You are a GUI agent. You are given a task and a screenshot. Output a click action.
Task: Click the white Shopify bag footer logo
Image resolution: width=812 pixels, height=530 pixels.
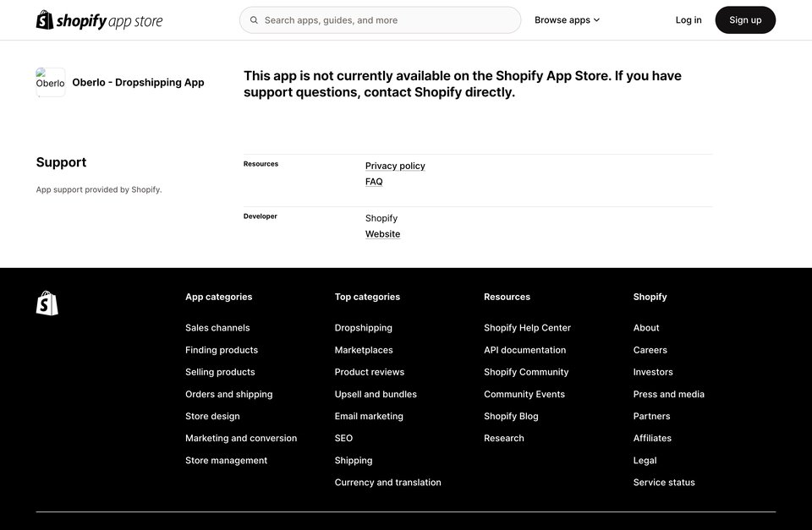[47, 303]
